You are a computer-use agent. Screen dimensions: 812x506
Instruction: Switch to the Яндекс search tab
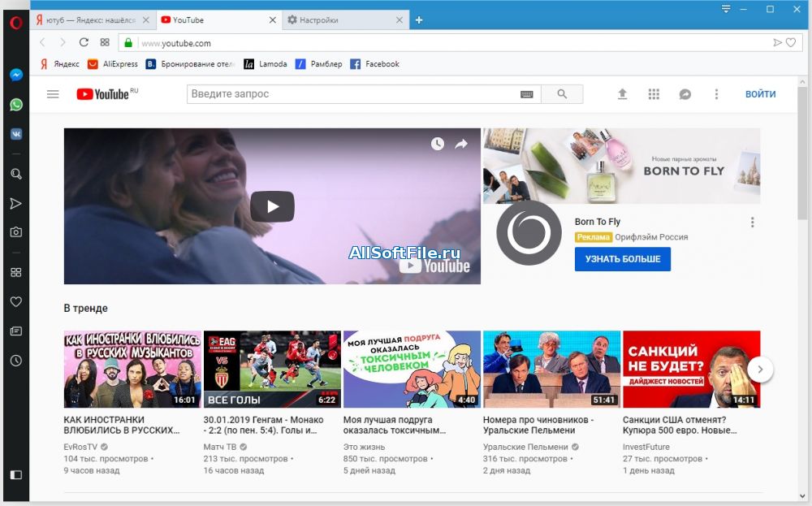(x=93, y=20)
